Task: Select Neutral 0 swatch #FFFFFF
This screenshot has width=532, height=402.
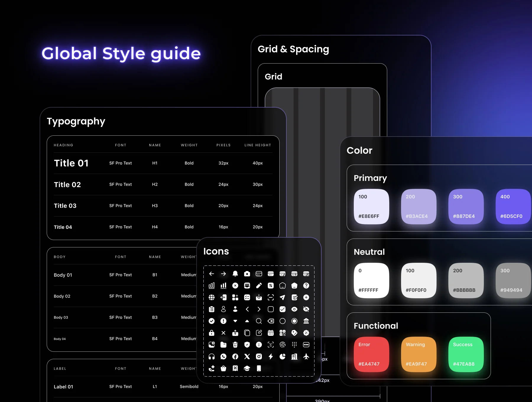Action: (372, 281)
